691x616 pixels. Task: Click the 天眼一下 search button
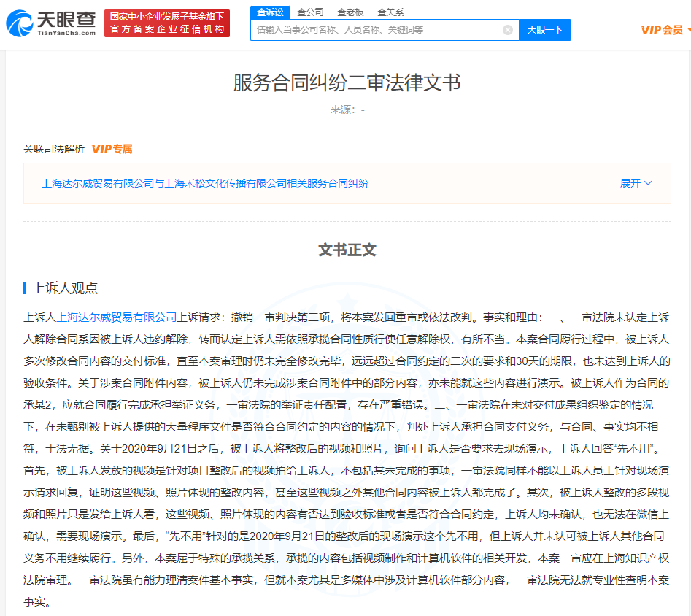544,29
